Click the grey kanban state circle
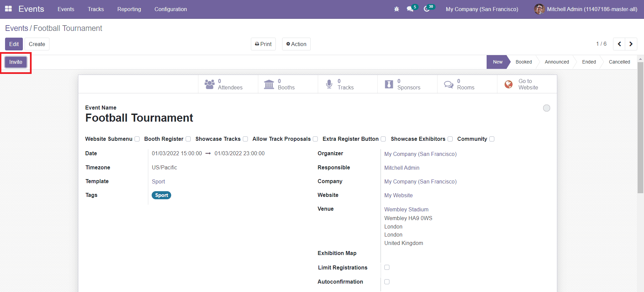Image resolution: width=644 pixels, height=292 pixels. point(546,108)
